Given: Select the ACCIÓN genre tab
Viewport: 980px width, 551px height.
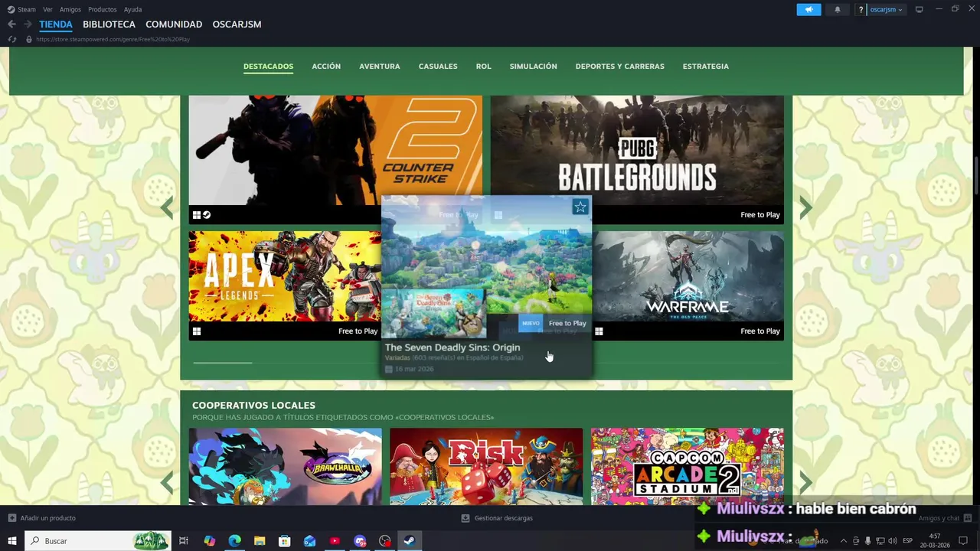Looking at the screenshot, I should click(x=326, y=67).
